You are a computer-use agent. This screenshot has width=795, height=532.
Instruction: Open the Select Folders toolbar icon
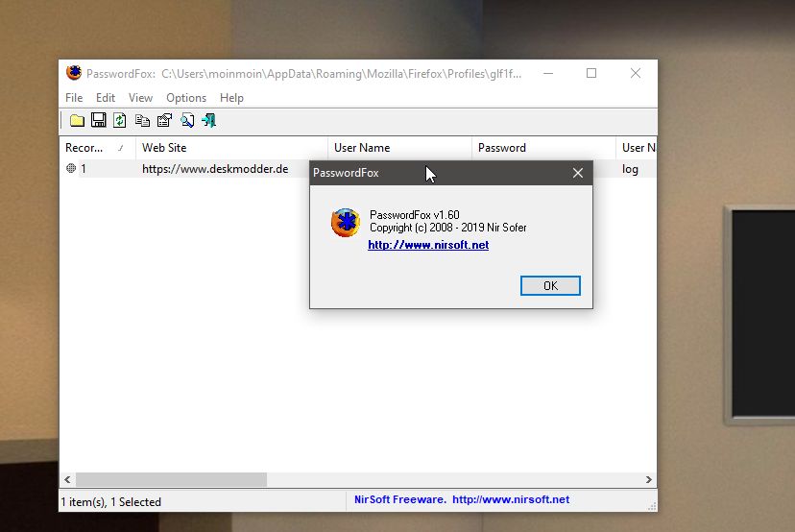[x=77, y=120]
